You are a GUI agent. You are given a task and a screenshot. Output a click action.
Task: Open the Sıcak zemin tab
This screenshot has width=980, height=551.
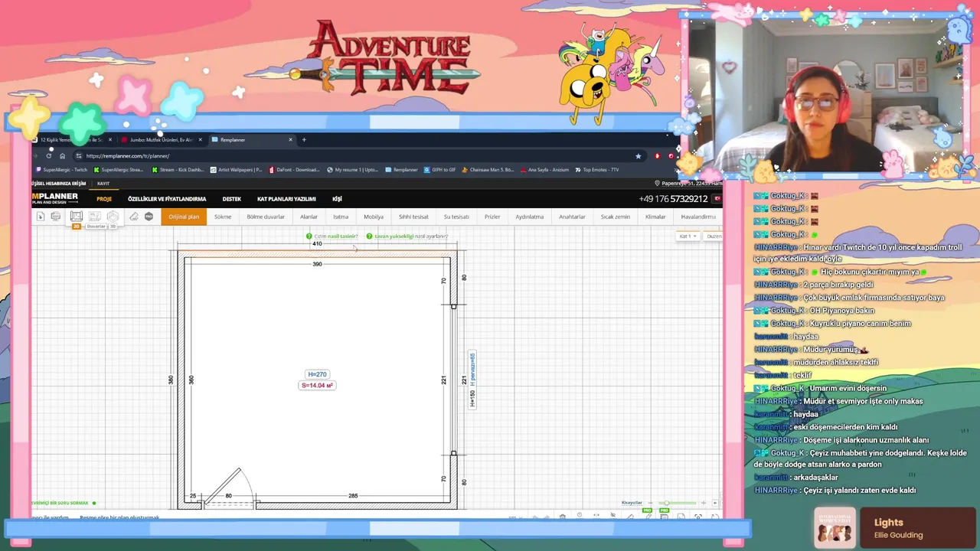[x=616, y=217]
